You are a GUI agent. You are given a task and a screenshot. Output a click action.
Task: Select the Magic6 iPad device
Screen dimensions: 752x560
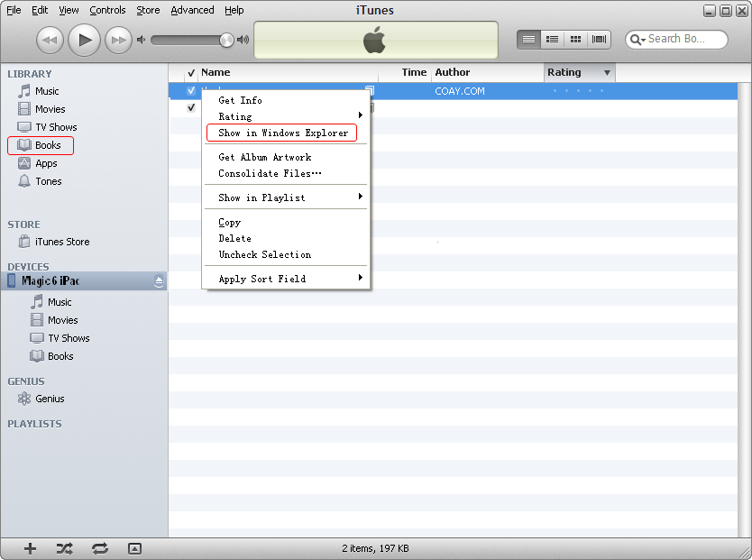click(50, 281)
